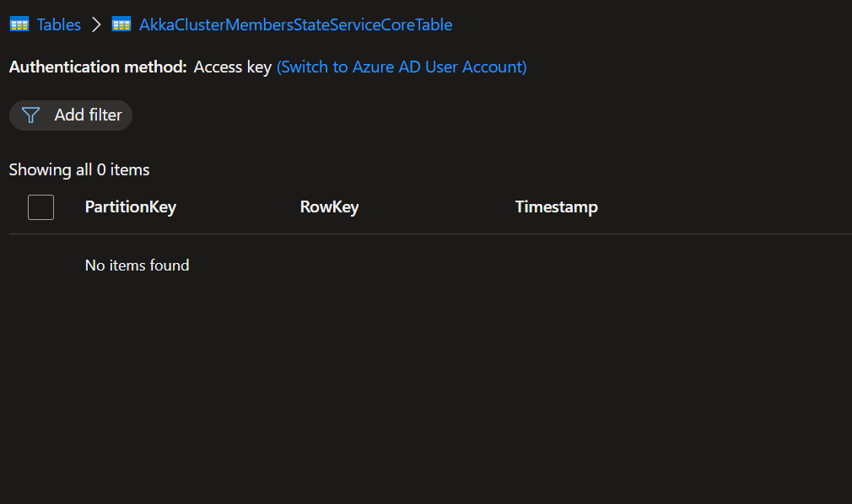The image size is (852, 504).
Task: Click the funnel icon inside Add filter button
Action: (30, 115)
